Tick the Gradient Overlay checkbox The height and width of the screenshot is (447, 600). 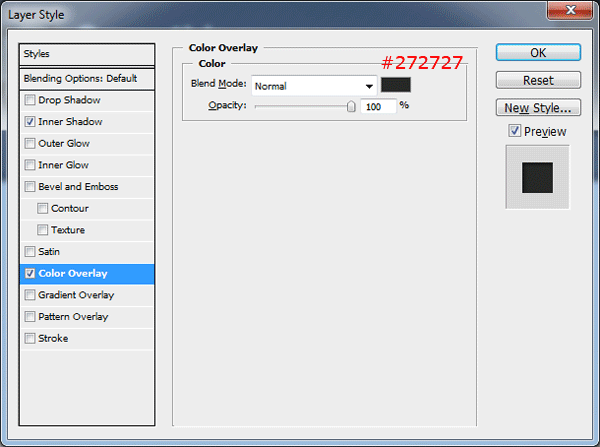pyautogui.click(x=30, y=295)
